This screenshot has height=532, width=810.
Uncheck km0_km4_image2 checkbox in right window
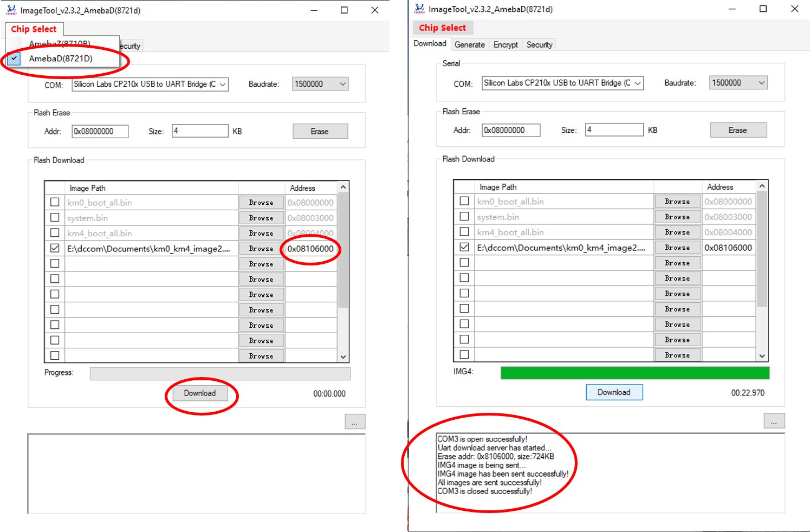point(464,247)
